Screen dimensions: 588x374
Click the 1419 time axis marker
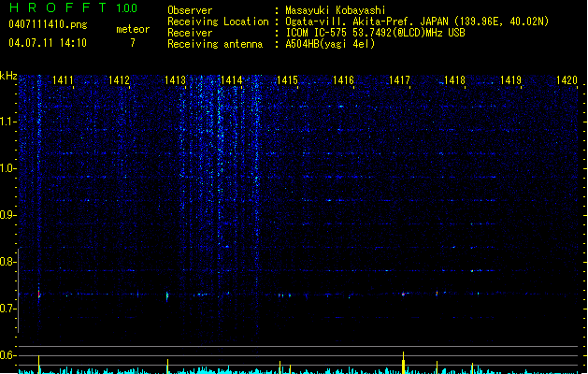point(511,79)
